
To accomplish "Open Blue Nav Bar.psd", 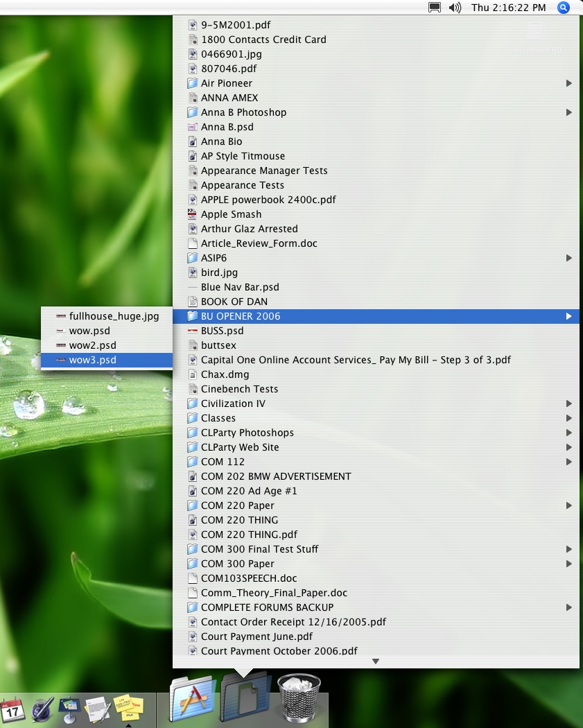I will click(x=376, y=288).
